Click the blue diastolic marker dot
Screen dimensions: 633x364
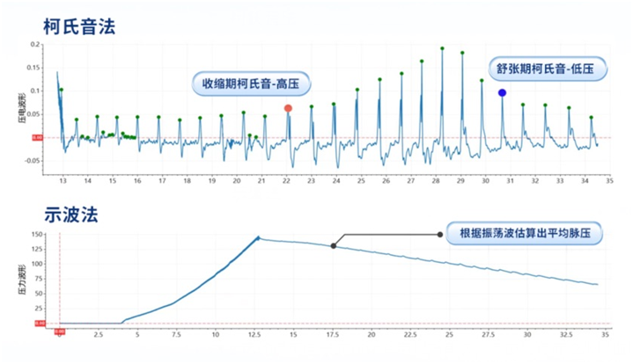click(502, 92)
